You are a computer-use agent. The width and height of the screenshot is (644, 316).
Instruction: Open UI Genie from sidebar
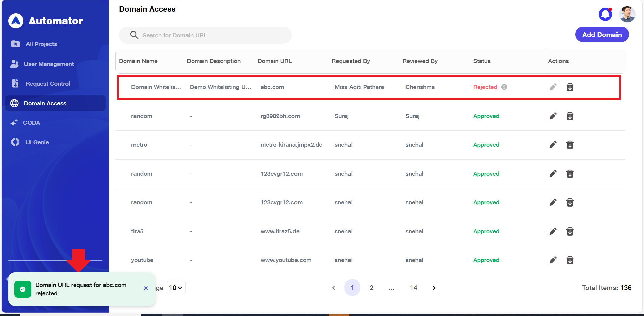click(x=37, y=142)
